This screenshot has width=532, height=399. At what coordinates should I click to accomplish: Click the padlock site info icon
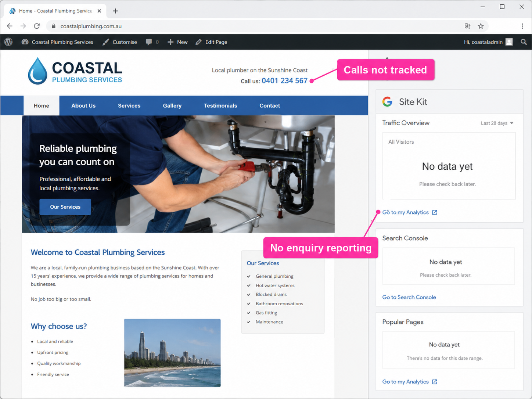[54, 26]
